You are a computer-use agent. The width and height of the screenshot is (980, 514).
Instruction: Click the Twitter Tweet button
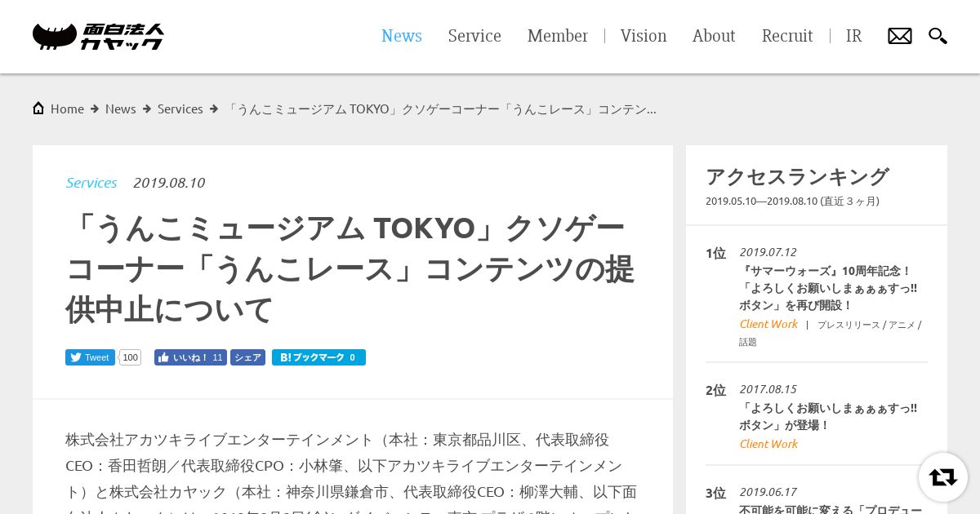coord(90,357)
